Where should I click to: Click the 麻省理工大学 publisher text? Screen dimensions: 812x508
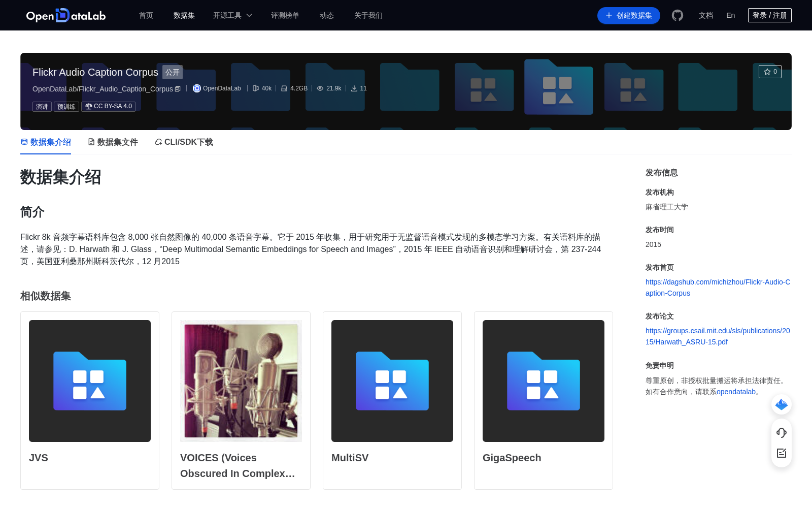(667, 207)
